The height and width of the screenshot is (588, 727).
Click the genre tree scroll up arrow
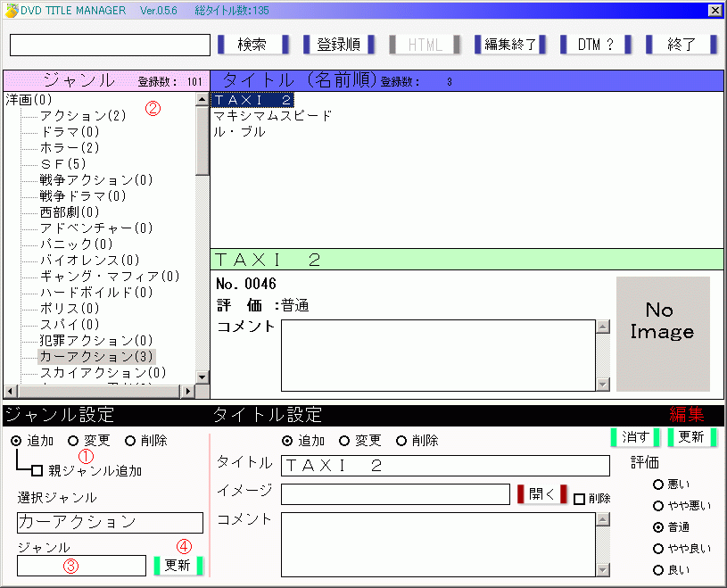pos(202,99)
